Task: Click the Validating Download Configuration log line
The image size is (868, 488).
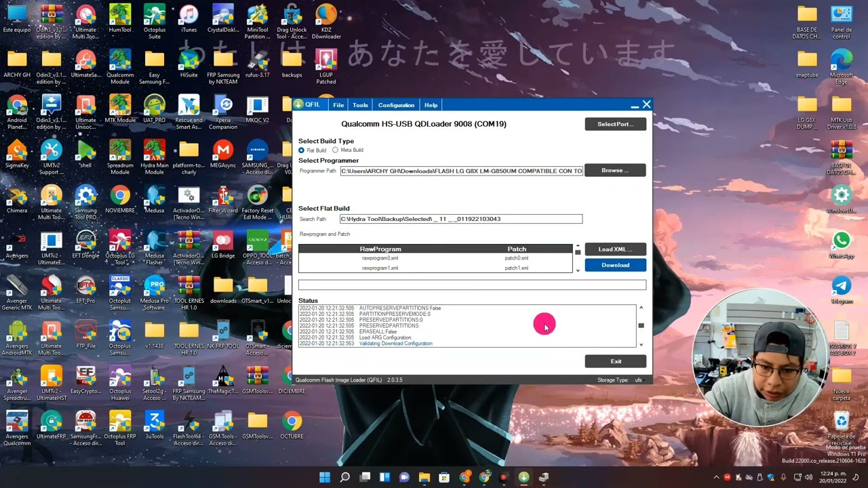Action: click(x=396, y=344)
